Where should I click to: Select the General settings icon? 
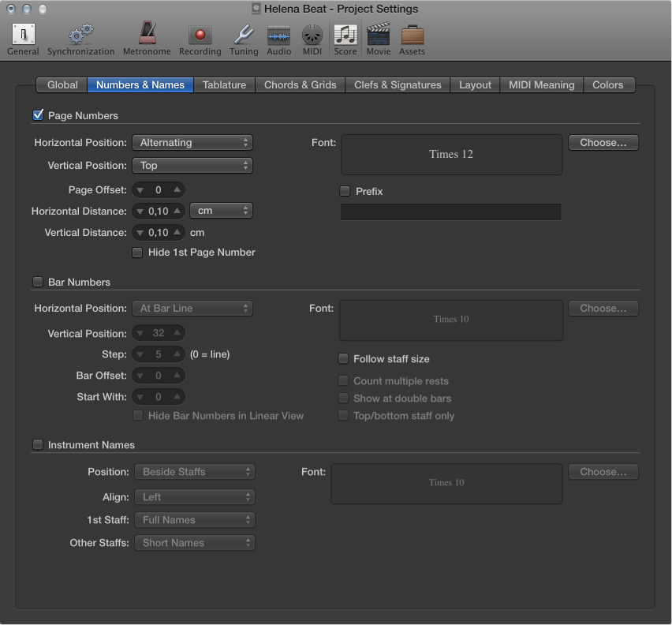point(22,35)
